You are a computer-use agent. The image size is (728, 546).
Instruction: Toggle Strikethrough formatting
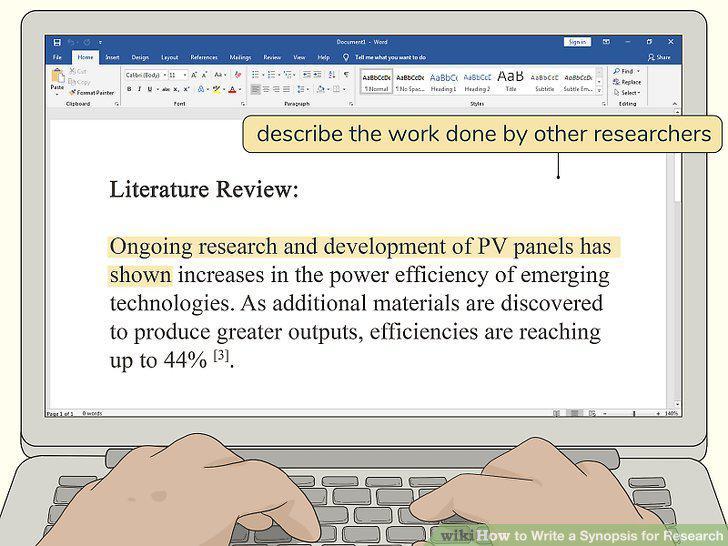[166, 89]
